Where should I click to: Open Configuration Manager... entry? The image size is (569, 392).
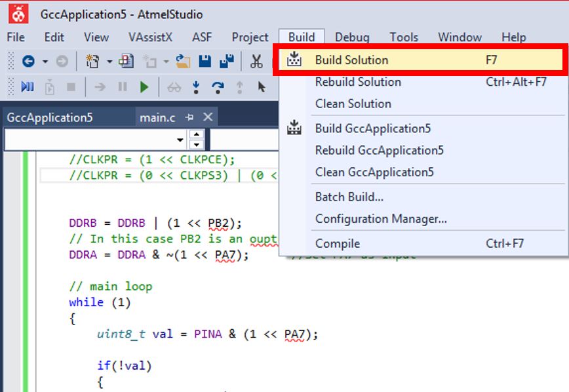coord(423,218)
